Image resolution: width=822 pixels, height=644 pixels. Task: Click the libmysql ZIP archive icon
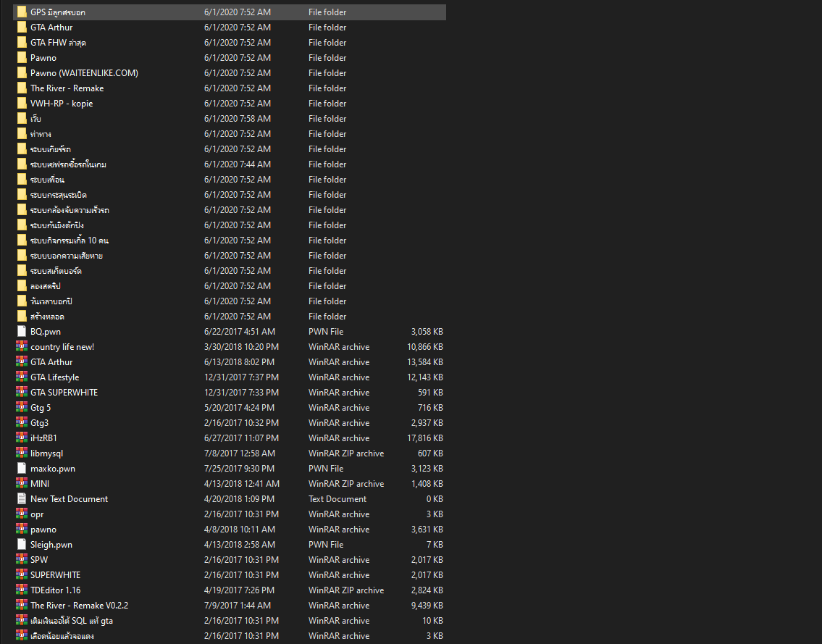pyautogui.click(x=22, y=453)
